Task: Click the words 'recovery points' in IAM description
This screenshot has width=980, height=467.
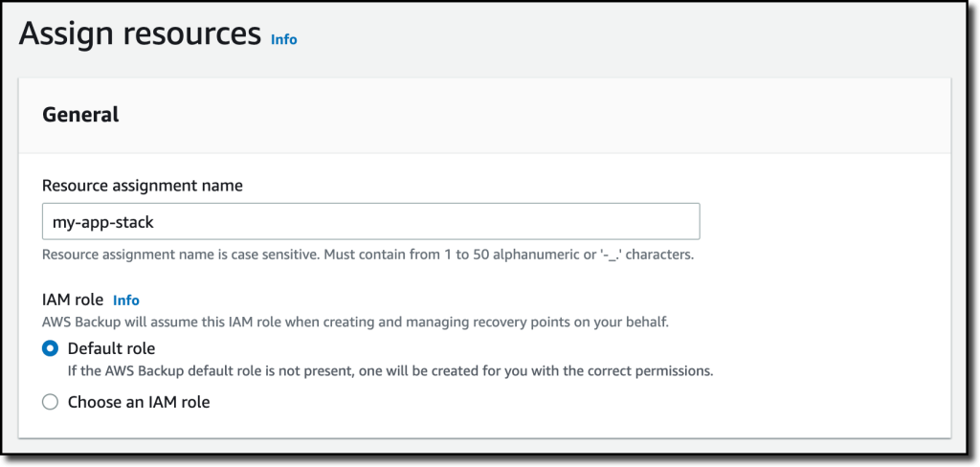Action: click(x=517, y=323)
